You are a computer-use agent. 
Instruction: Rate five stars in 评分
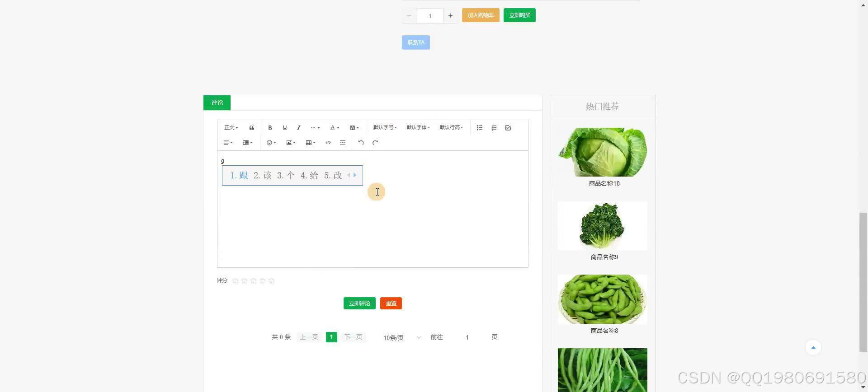point(271,281)
